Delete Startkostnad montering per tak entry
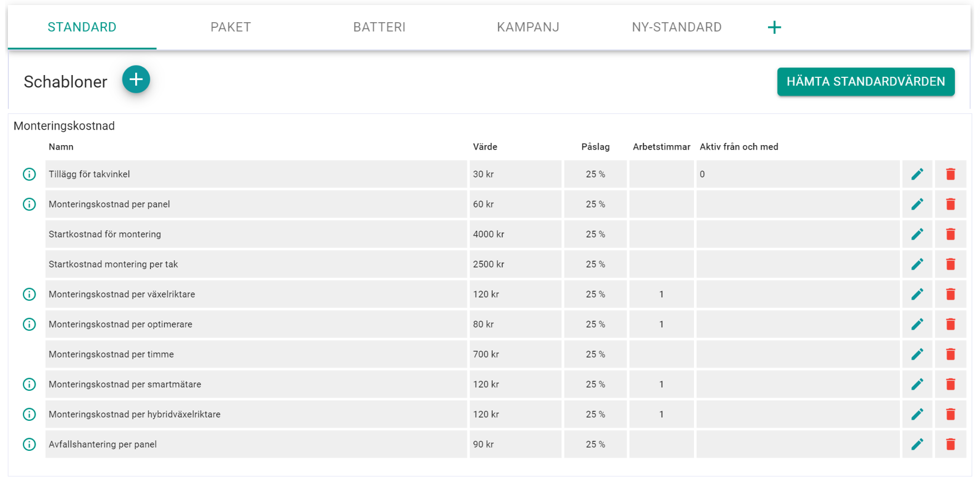The width and height of the screenshot is (980, 482). (951, 264)
